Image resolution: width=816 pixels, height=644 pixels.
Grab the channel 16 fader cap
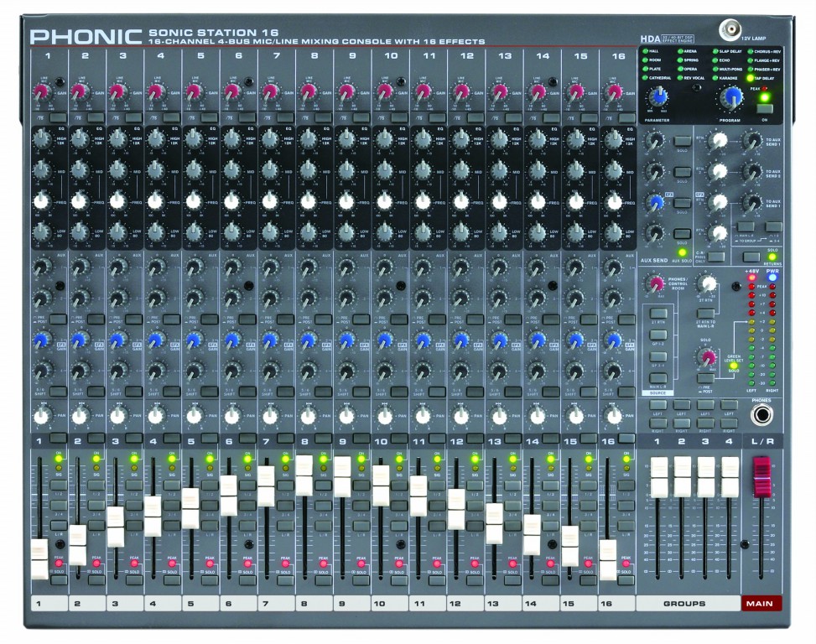coord(608,560)
